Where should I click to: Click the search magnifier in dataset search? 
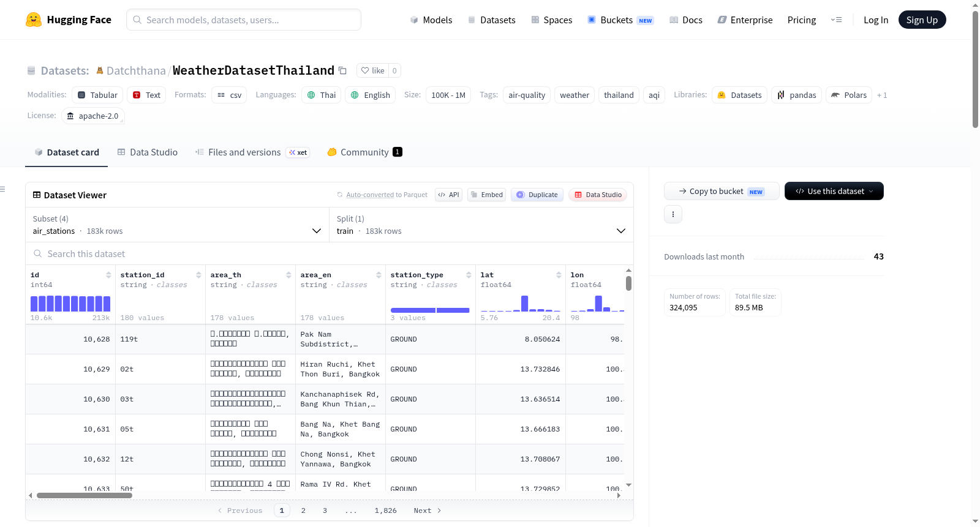pos(38,253)
